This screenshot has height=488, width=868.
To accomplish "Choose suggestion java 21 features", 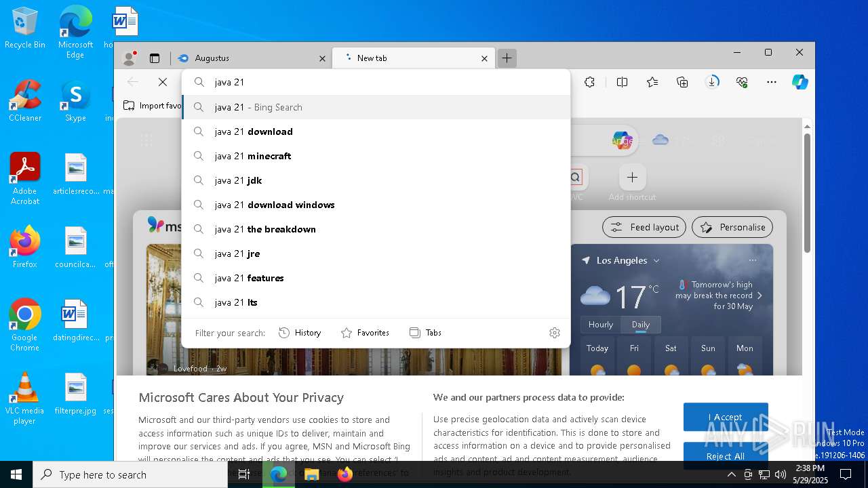I will [376, 278].
